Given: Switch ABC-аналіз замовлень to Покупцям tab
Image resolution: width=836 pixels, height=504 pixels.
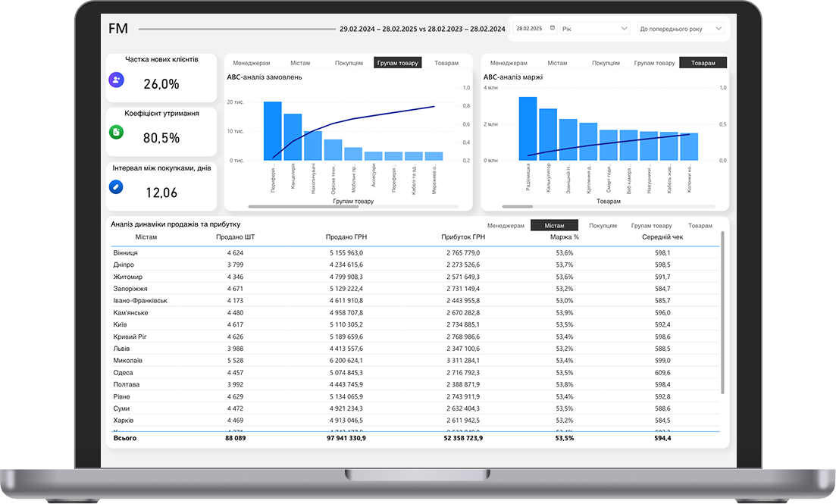Looking at the screenshot, I should click(x=349, y=63).
